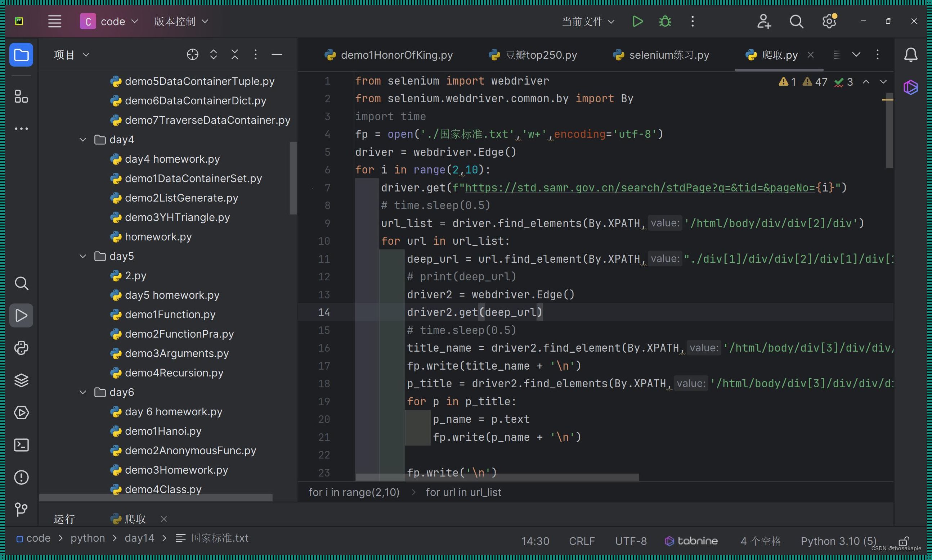932x560 pixels.
Task: Change file encoding UTF-8 in status bar
Action: (x=631, y=542)
